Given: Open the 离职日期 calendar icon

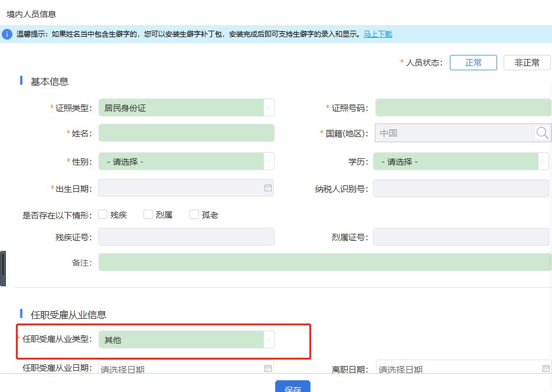Looking at the screenshot, I should [x=546, y=367].
